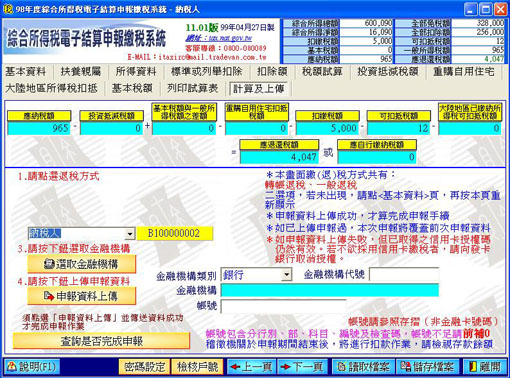Close the tax application window
510x378 pixels.
pyautogui.click(x=501, y=9)
